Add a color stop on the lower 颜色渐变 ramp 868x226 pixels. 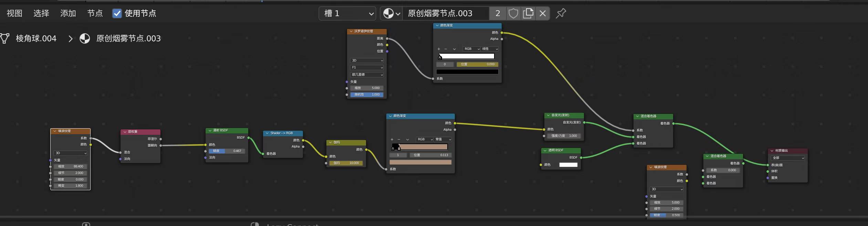click(392, 139)
